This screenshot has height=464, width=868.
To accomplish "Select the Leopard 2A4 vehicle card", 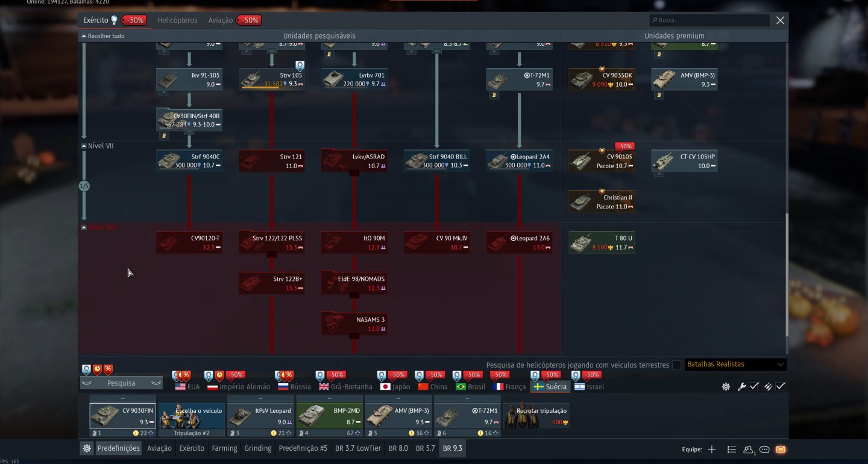I will coord(519,161).
